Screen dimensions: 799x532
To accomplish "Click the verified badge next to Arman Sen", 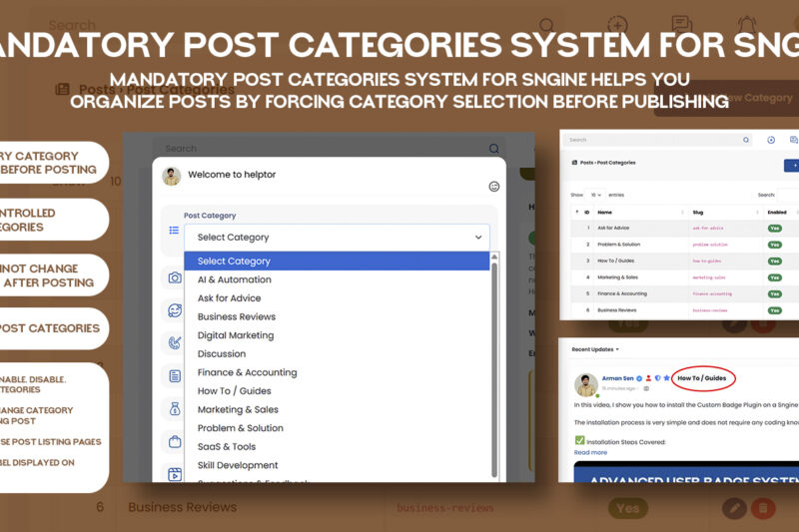I will (x=639, y=378).
